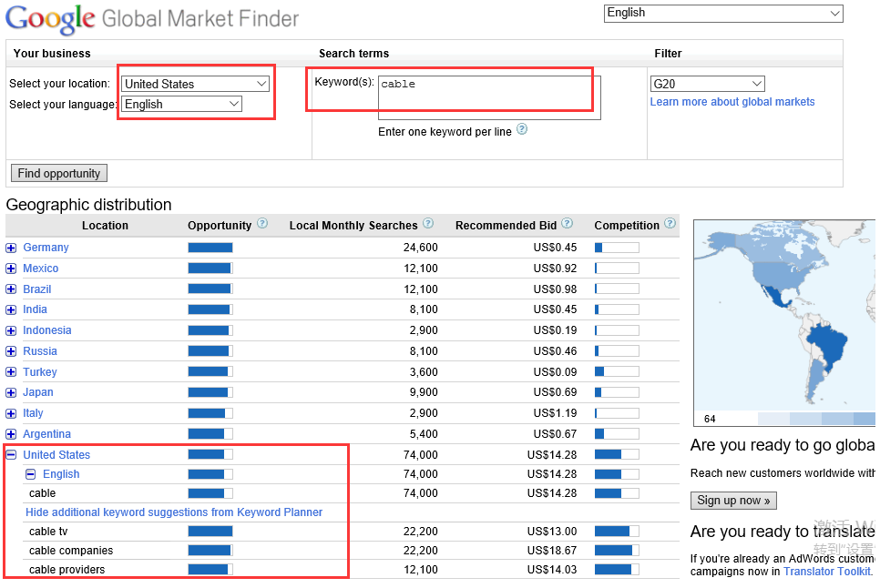Open the India location link
880x588 pixels.
pyautogui.click(x=35, y=309)
